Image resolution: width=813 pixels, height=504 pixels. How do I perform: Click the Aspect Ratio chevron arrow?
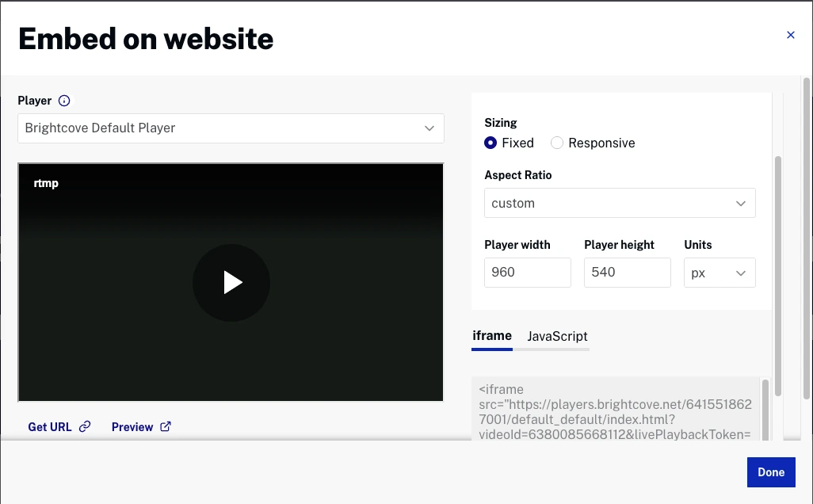(742, 203)
